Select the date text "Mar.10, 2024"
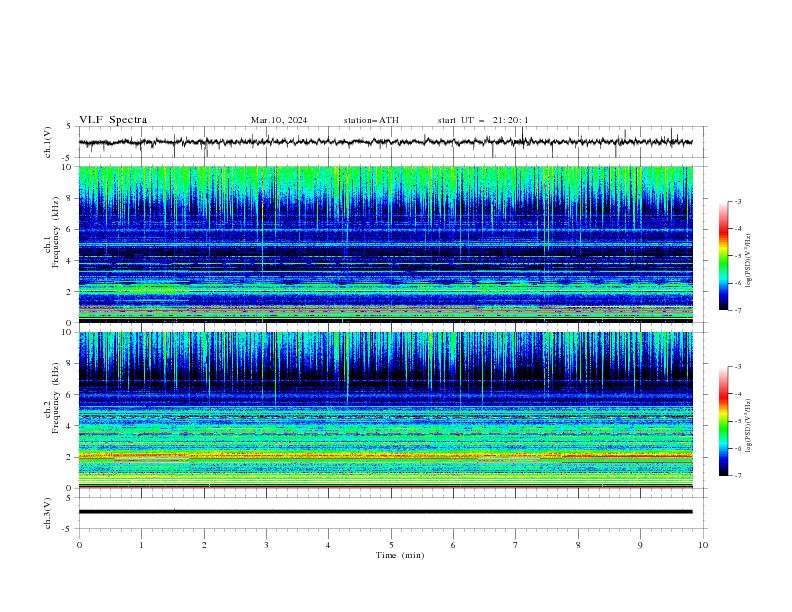The image size is (792, 612). [x=279, y=120]
